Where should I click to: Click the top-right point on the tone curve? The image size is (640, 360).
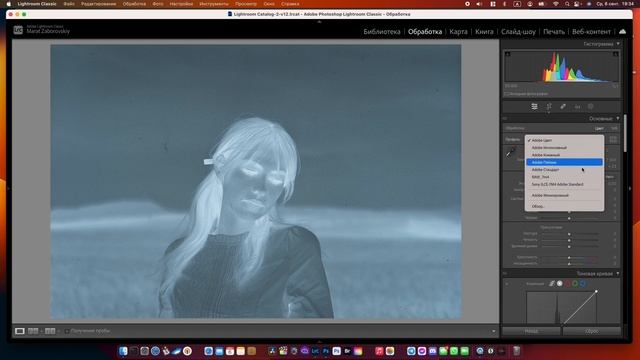point(596,291)
